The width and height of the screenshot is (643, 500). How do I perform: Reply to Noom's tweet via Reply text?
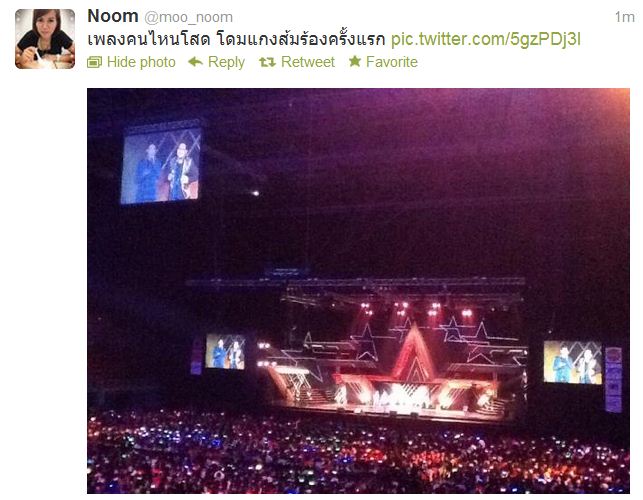coord(226,62)
